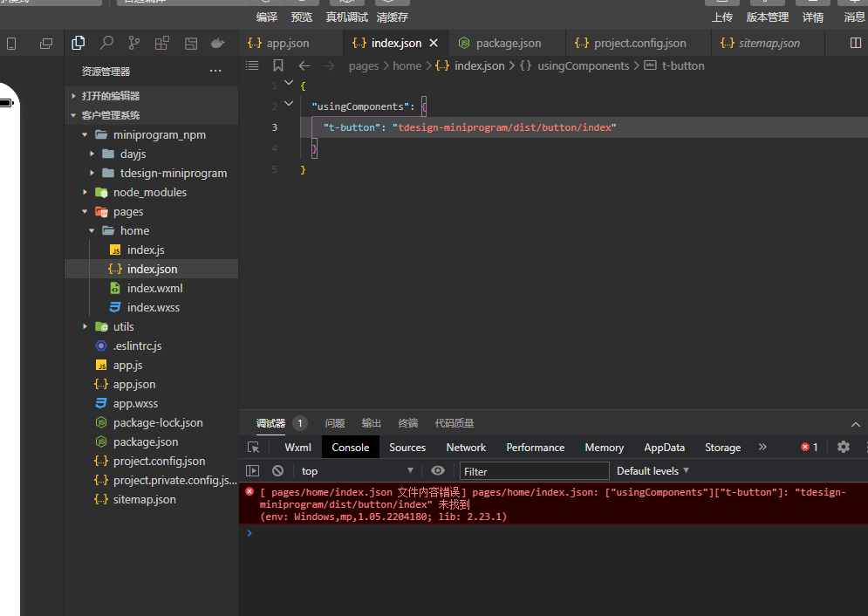Open index.wxss in the file tree
The height and width of the screenshot is (616, 868).
tap(151, 307)
